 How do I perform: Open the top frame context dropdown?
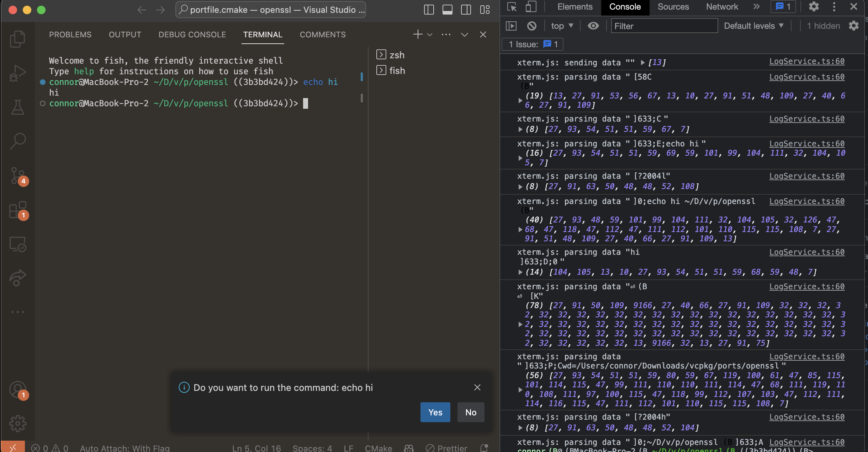pos(561,26)
